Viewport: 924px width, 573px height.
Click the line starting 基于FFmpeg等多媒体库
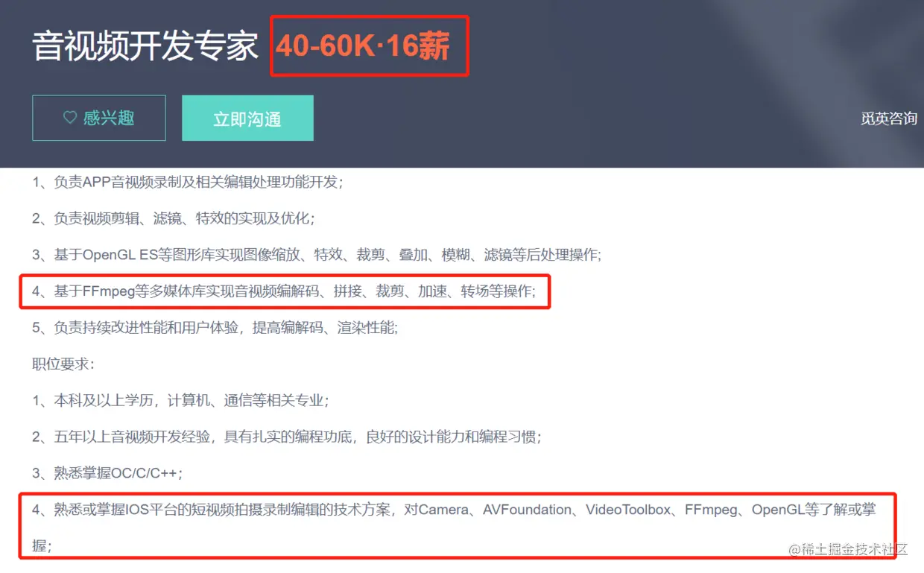[x=284, y=291]
